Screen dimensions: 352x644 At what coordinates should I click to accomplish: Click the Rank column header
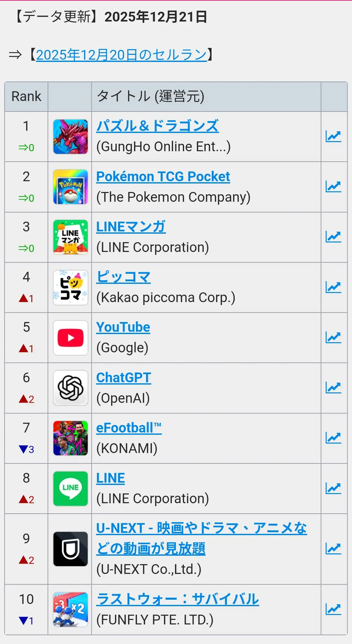point(26,96)
